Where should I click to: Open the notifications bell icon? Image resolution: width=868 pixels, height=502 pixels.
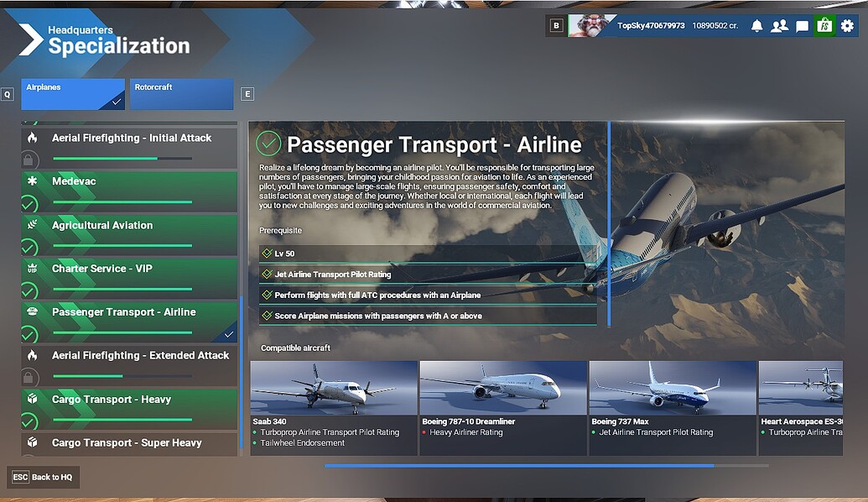756,25
